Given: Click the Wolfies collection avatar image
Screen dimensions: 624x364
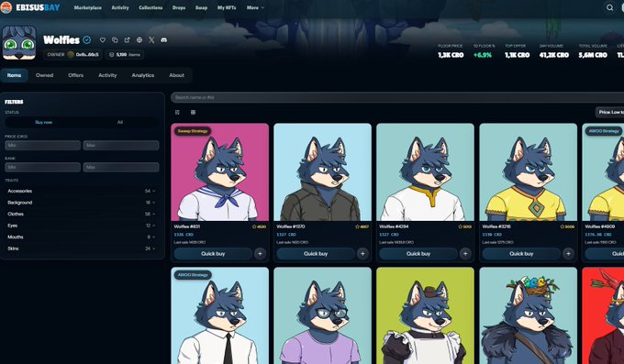Looking at the screenshot, I should [19, 42].
